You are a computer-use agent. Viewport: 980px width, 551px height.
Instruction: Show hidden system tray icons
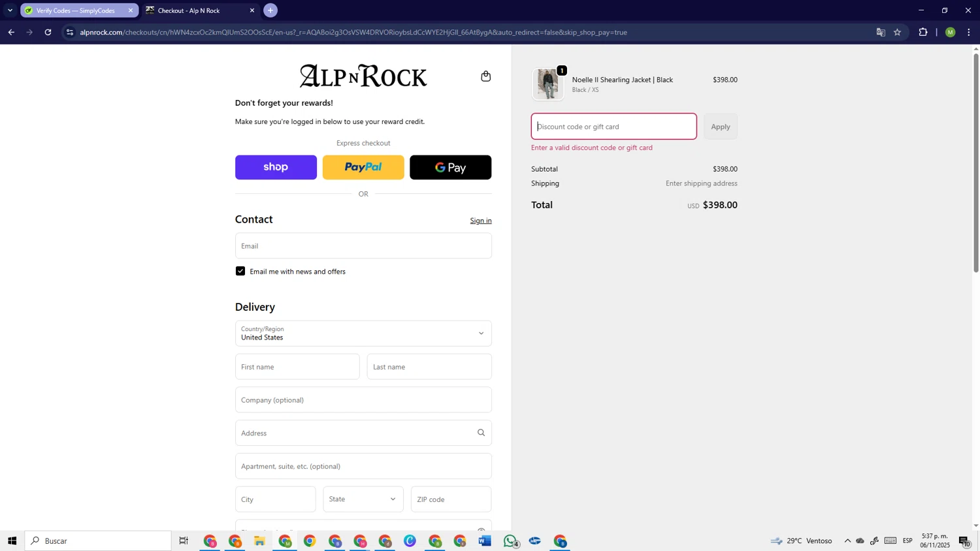pos(847,541)
